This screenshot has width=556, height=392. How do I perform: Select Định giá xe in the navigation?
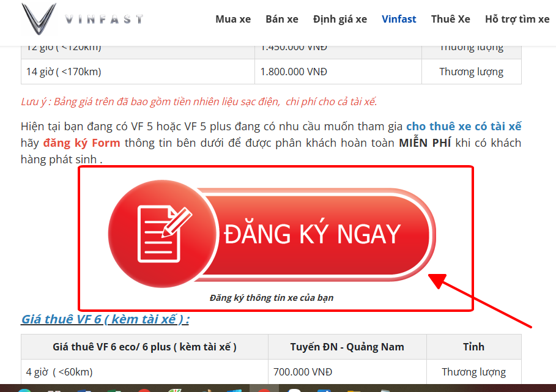[339, 19]
